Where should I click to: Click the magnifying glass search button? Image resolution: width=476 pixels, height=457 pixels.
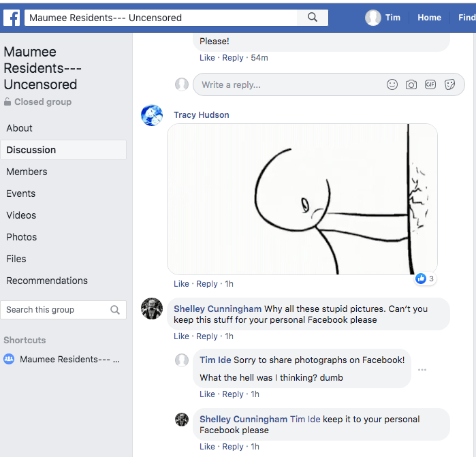pos(313,18)
